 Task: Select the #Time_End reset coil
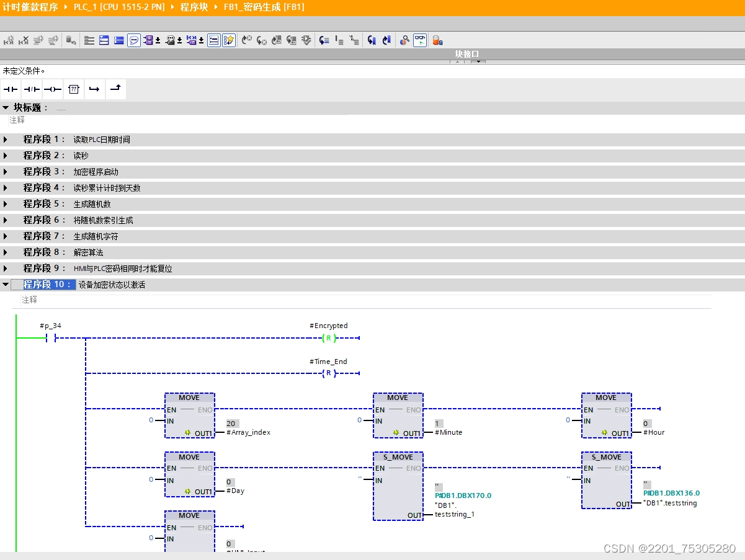pos(329,373)
